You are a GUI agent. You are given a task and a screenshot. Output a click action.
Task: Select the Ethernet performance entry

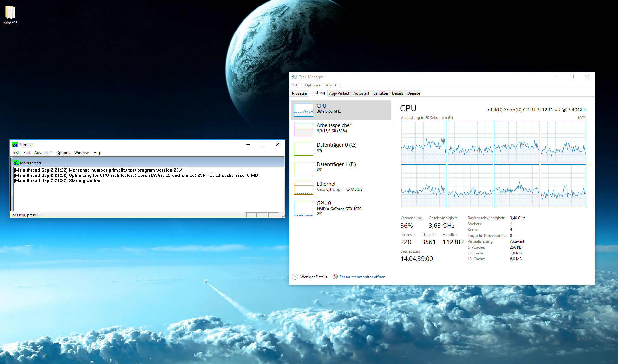(340, 188)
